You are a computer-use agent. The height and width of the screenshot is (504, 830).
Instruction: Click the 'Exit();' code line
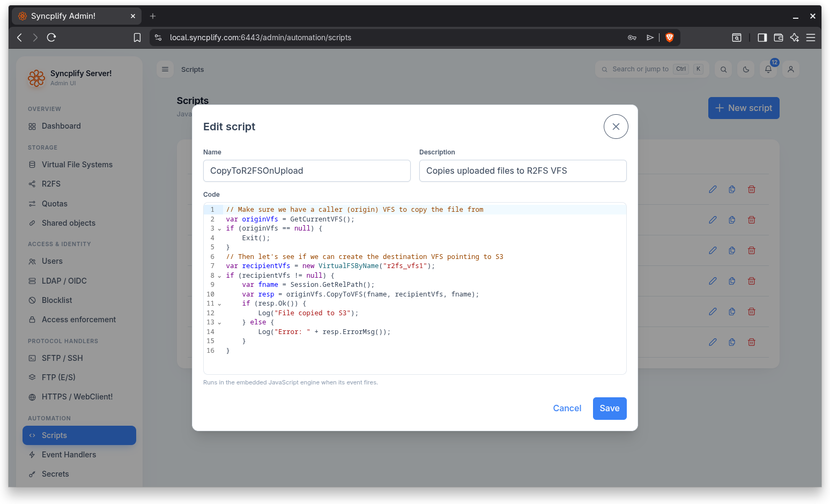pyautogui.click(x=256, y=238)
